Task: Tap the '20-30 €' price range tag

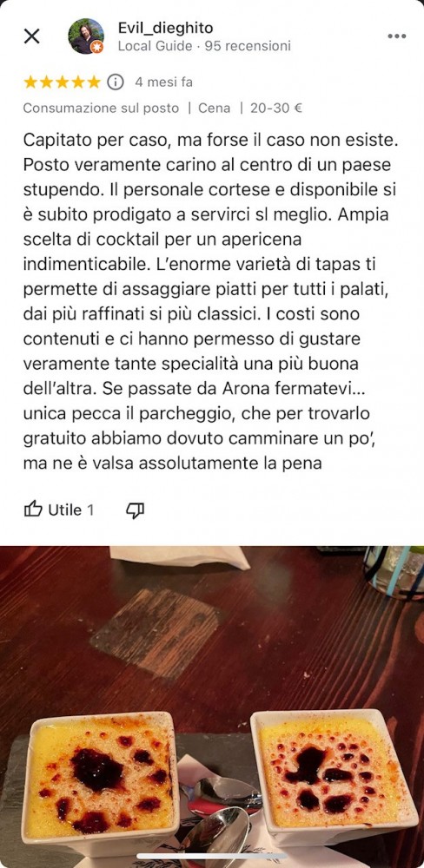Action: (276, 108)
